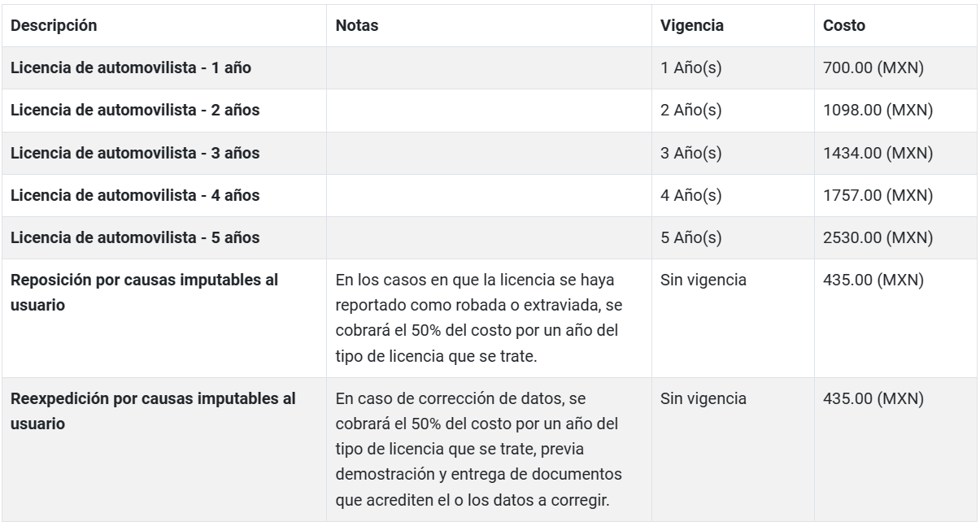Select Licencia de automovilista - 4 años
This screenshot has height=526, width=980.
(135, 195)
